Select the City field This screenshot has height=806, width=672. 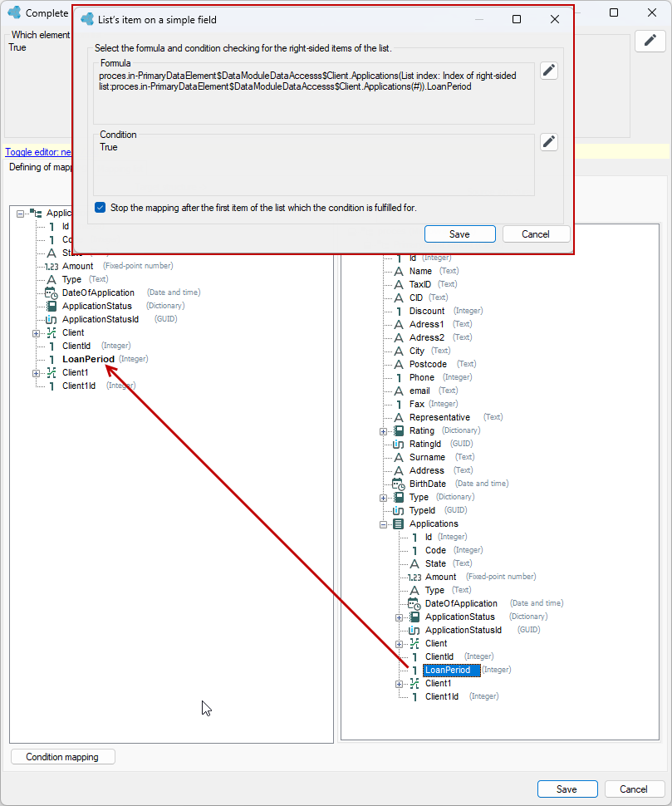point(417,351)
